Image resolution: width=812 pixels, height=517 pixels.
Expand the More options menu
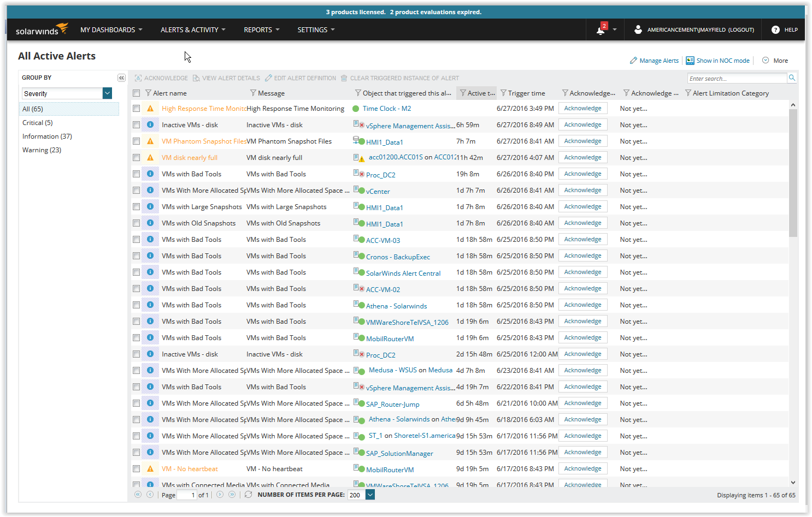(x=775, y=61)
